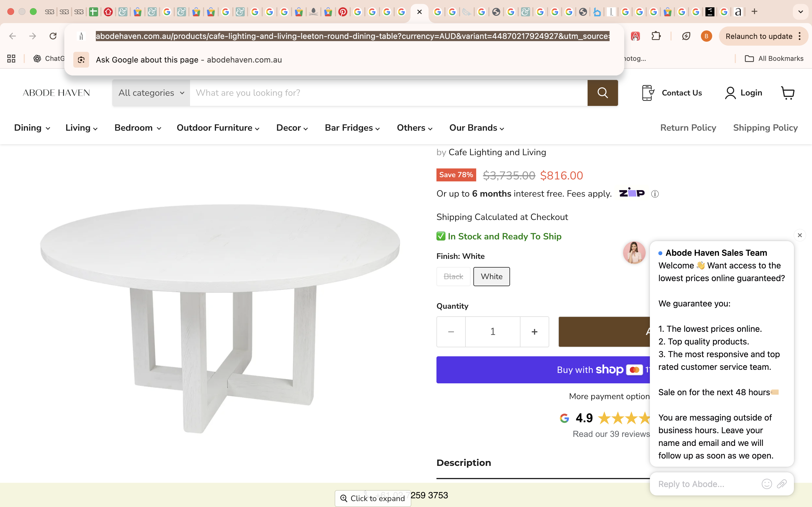The image size is (812, 507).
Task: Select the Black finish option
Action: [x=453, y=277]
